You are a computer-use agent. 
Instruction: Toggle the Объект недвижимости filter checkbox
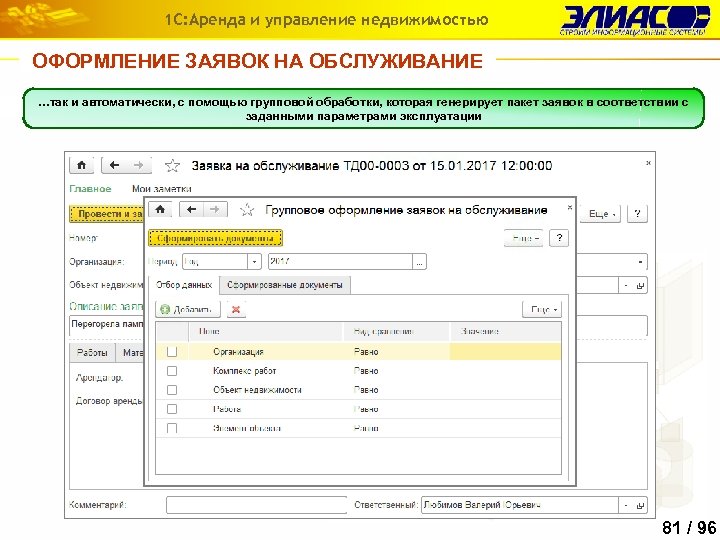[172, 390]
